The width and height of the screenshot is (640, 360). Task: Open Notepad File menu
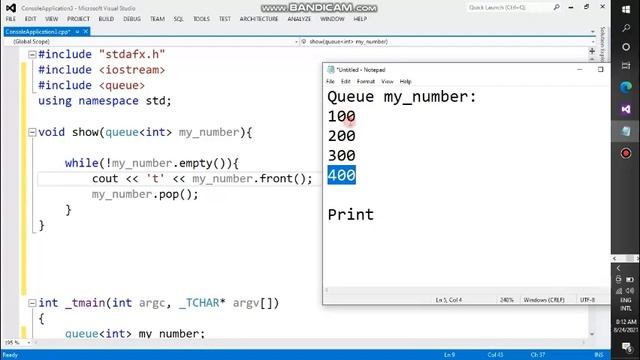tap(330, 82)
